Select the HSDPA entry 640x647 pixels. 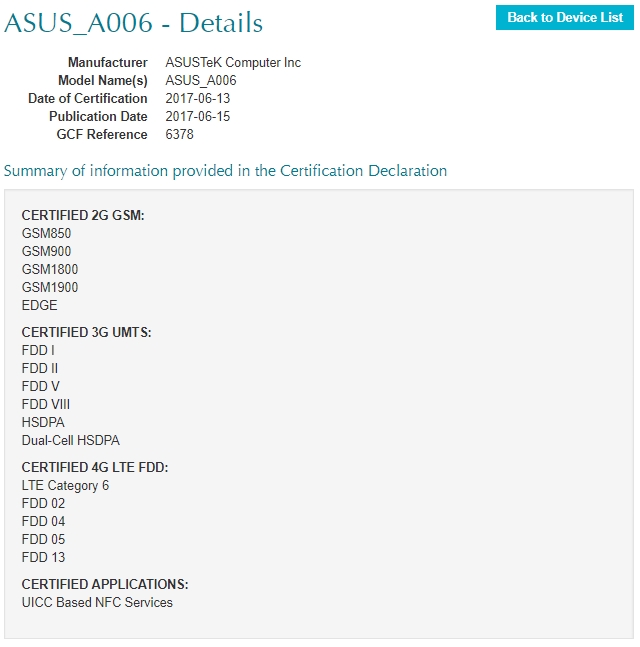43,422
